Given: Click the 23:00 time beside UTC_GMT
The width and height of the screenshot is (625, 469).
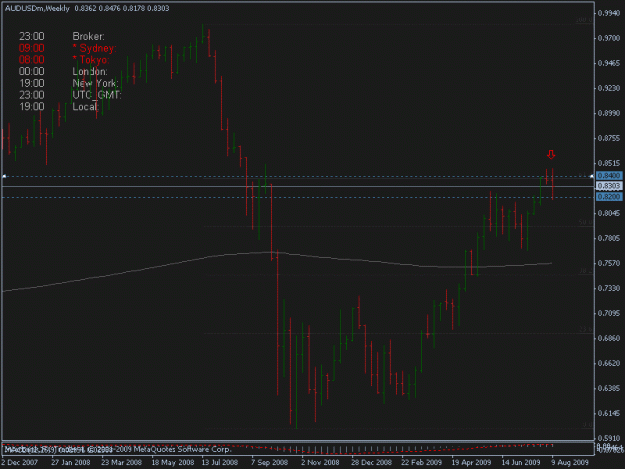Looking at the screenshot, I should 31,95.
